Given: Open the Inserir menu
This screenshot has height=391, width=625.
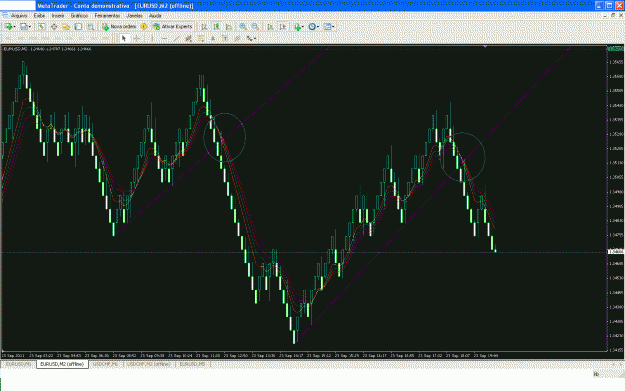Looking at the screenshot, I should point(58,16).
